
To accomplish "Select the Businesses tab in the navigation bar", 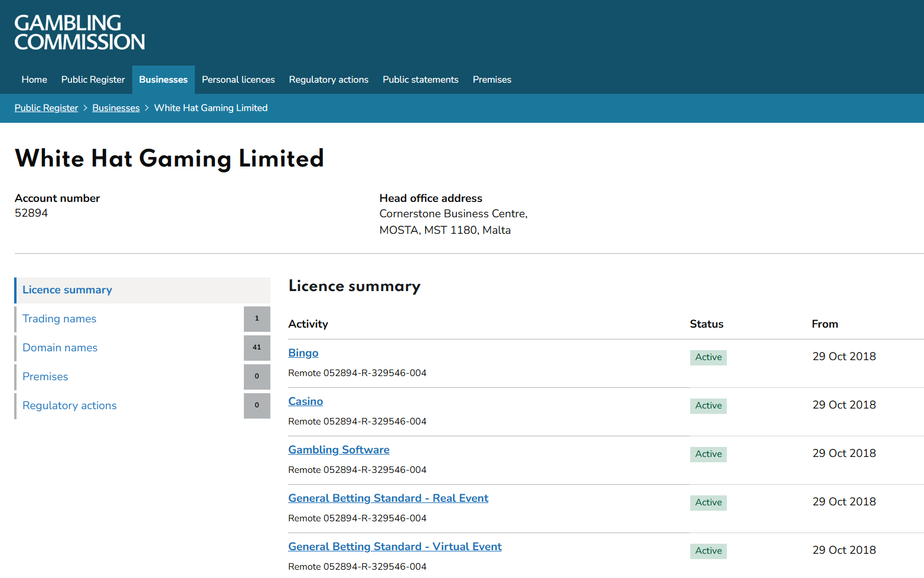I will pyautogui.click(x=164, y=80).
